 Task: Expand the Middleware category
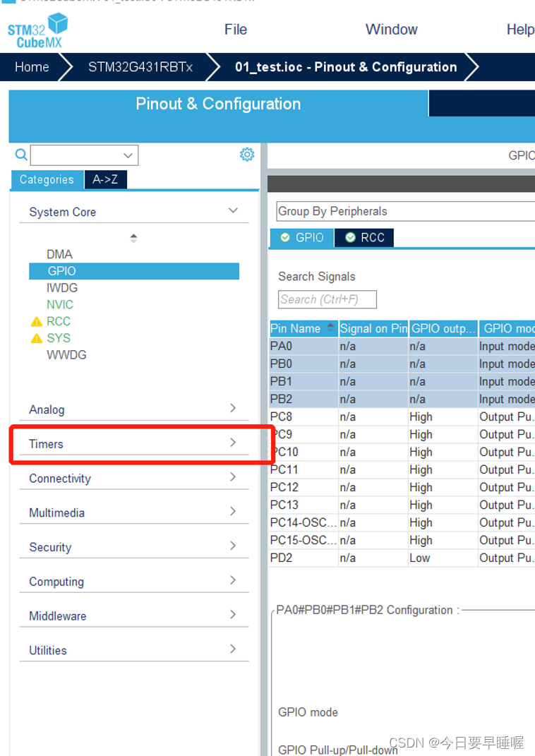tap(233, 615)
